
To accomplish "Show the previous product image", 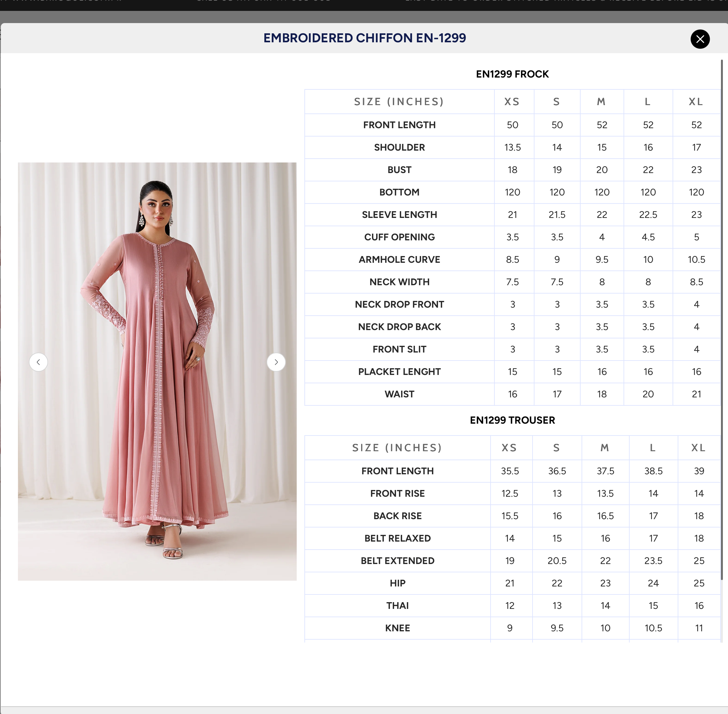I will click(x=38, y=362).
